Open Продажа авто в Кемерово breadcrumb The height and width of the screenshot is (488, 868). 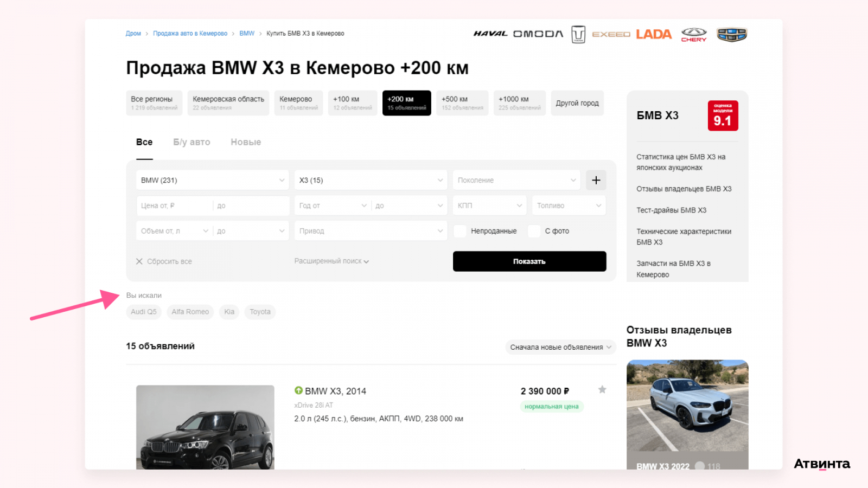[190, 34]
